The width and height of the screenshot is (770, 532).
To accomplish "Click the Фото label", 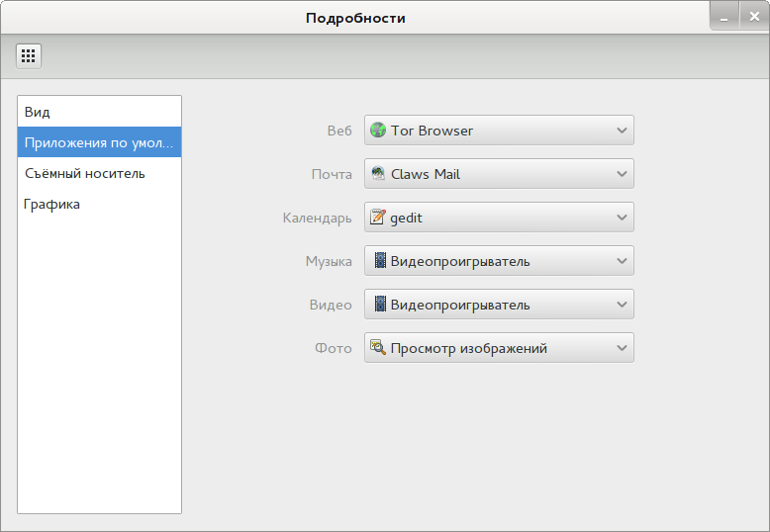I will point(333,348).
